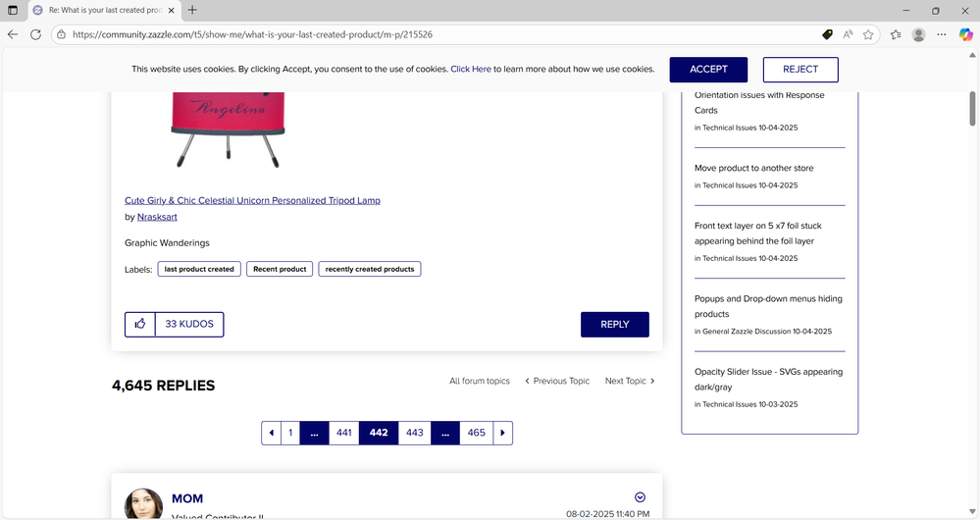Open the browser profile avatar icon
Viewport: 980px width, 520px height.
click(918, 33)
